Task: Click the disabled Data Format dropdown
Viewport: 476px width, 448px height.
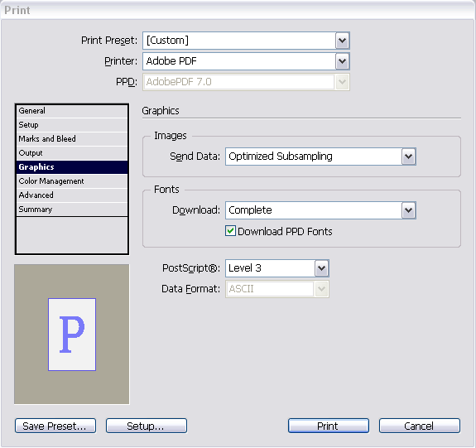Action: pos(276,289)
